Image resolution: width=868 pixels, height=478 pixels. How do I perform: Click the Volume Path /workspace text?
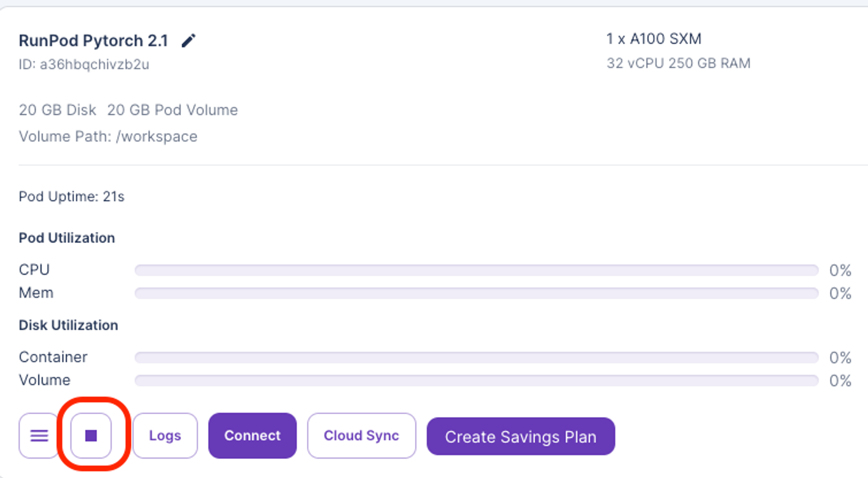click(108, 137)
